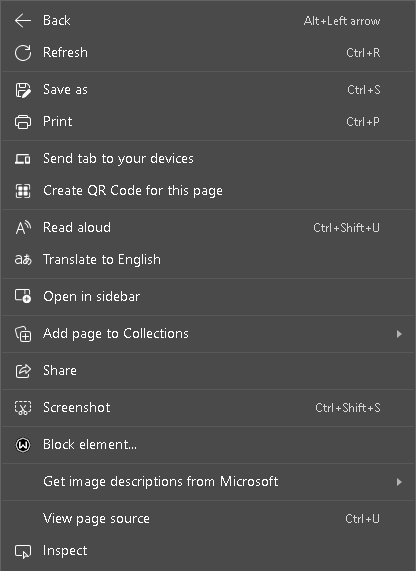Click the Save as floppy disk icon

23,90
